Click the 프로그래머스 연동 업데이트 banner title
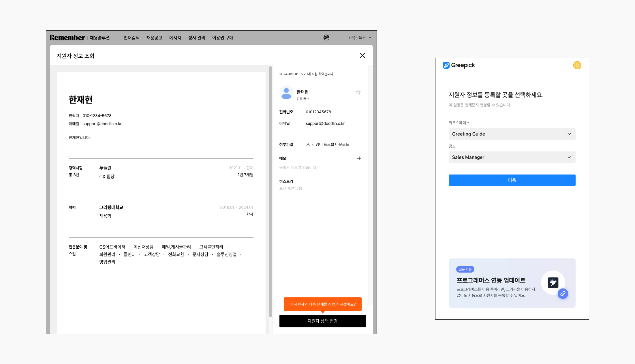Viewport: 635px width, 364px height. 491,280
